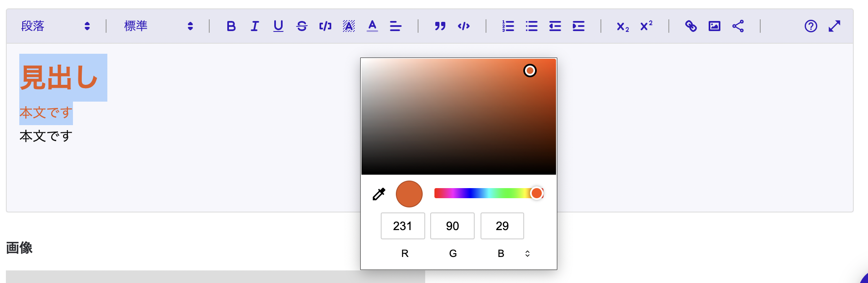The height and width of the screenshot is (283, 868).
Task: Insert a code block
Action: click(x=463, y=26)
